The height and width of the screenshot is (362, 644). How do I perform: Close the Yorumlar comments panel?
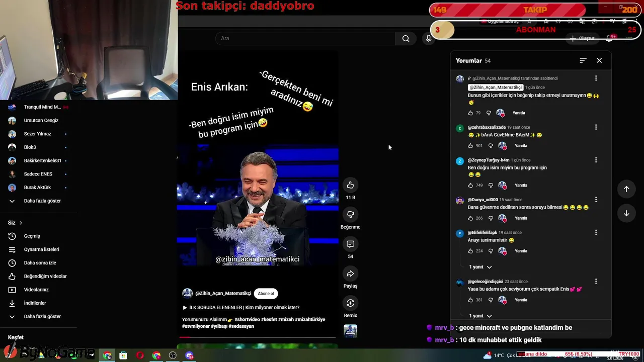coord(599,60)
